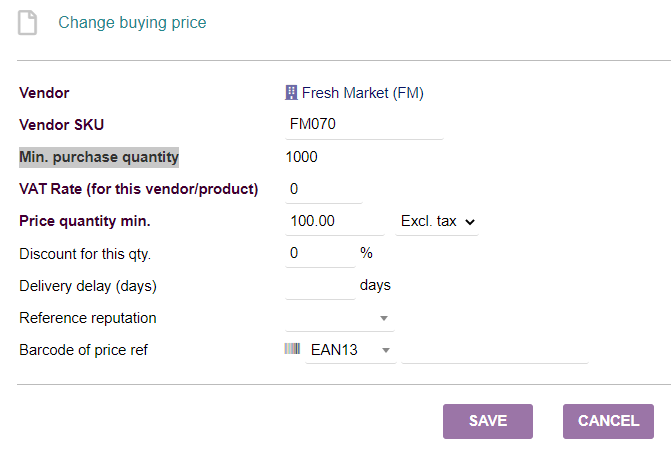The height and width of the screenshot is (459, 671).
Task: Click the Price quantity min. field showing 100.00
Action: coord(335,221)
